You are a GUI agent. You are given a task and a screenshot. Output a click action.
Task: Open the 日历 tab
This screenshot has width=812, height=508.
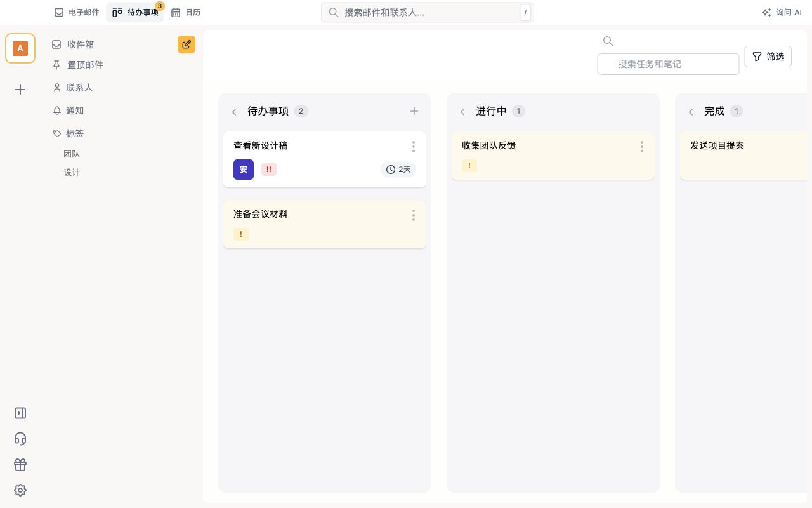pyautogui.click(x=186, y=12)
